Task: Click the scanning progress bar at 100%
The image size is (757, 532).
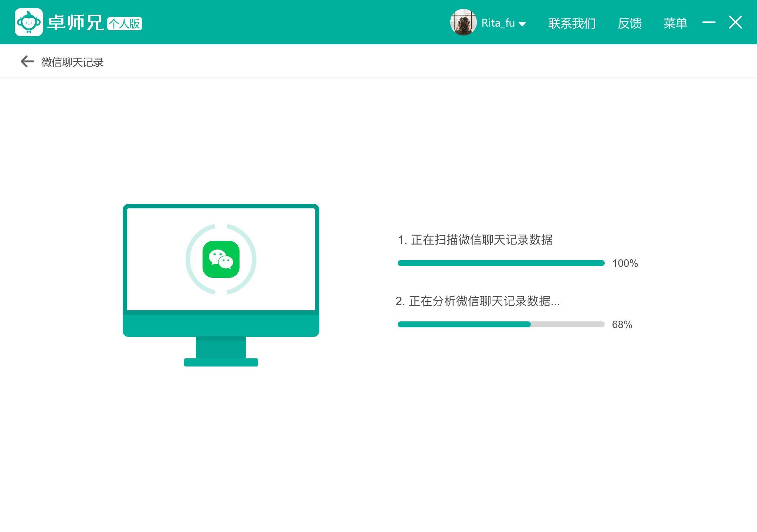Action: [501, 263]
